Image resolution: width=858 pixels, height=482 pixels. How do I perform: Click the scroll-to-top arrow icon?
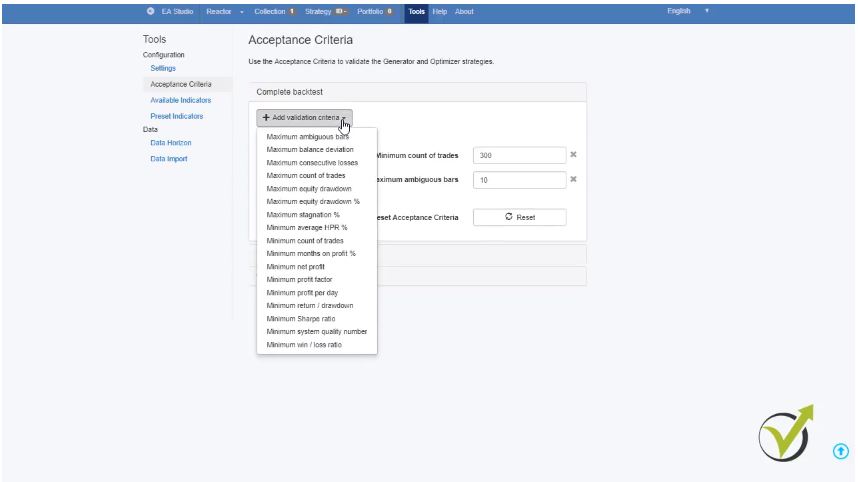(840, 451)
